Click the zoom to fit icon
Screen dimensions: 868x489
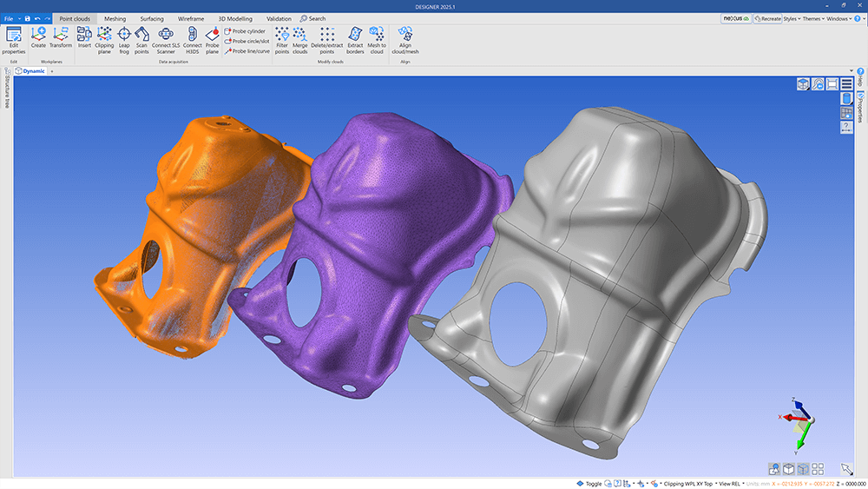(832, 83)
